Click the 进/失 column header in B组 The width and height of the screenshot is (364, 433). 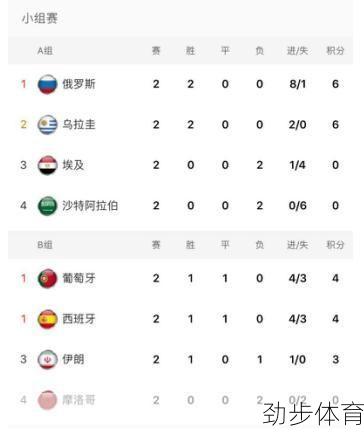click(297, 245)
